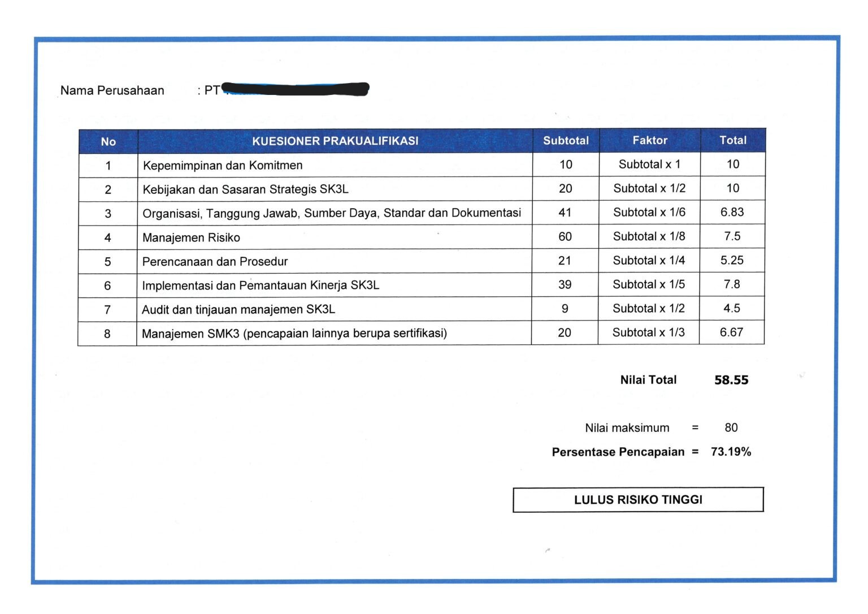Click Audit dan tinjauan manajemen SK3L row

click(x=237, y=309)
